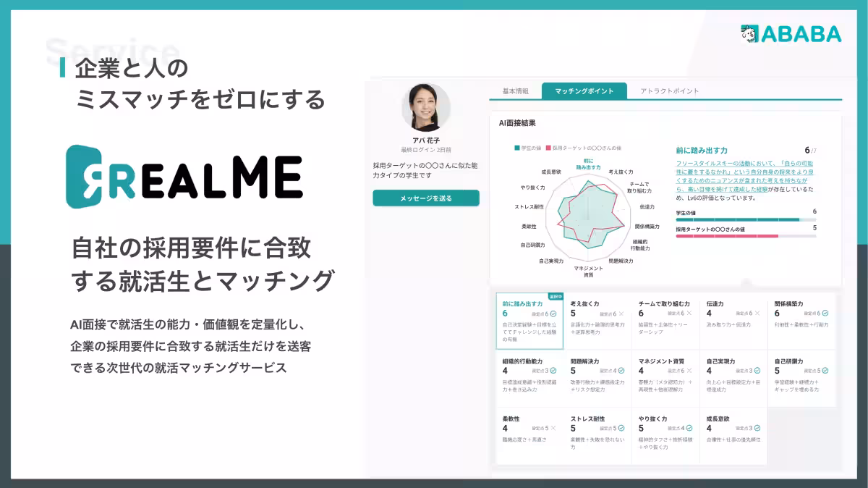Click the checkmark icon on 前に踏み出す力 card
Image resolution: width=868 pixels, height=488 pixels.
[553, 314]
